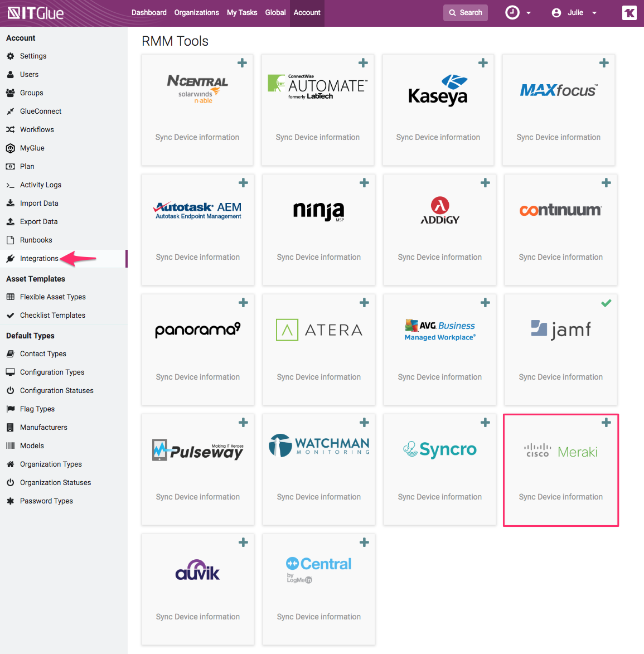This screenshot has width=644, height=654.
Task: Click the IT Glue logo
Action: (36, 13)
